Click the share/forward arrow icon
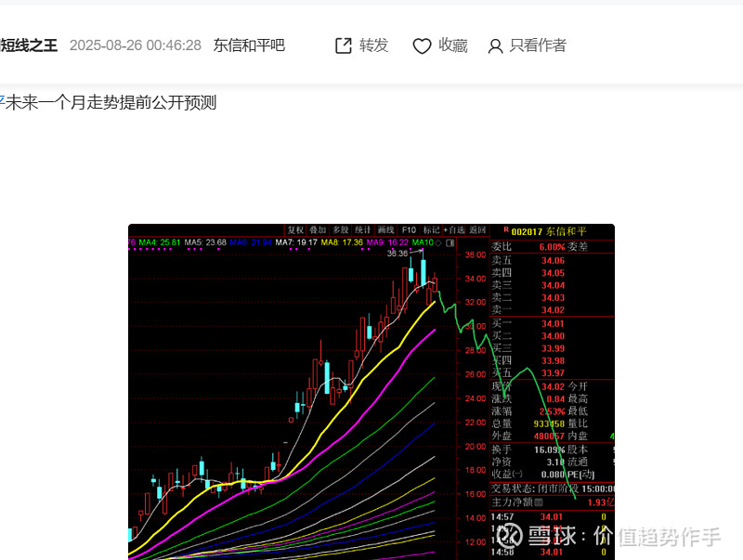The image size is (743, 560). (344, 46)
